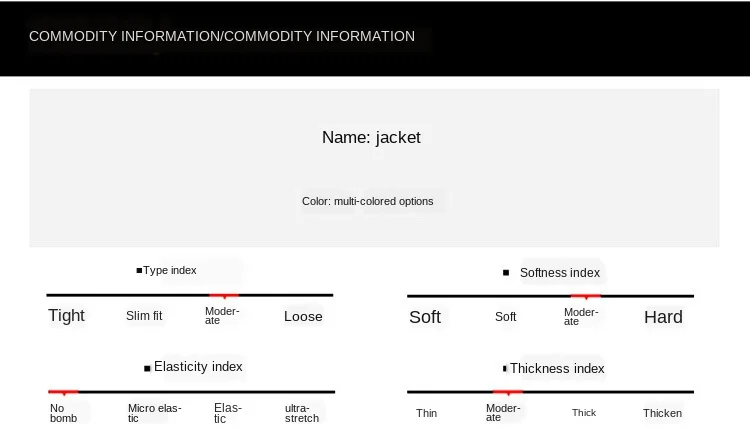Click the red marker on Thickness index scale
This screenshot has height=446, width=750.
508,392
